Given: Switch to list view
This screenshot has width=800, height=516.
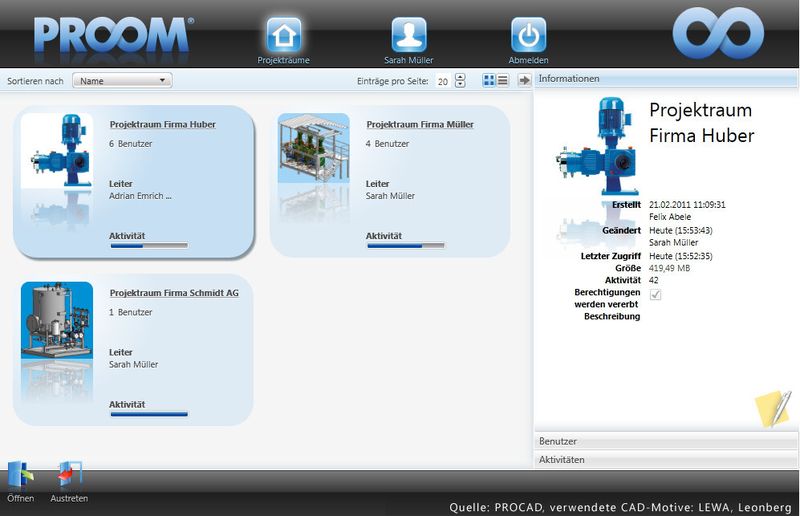Looking at the screenshot, I should pyautogui.click(x=503, y=80).
